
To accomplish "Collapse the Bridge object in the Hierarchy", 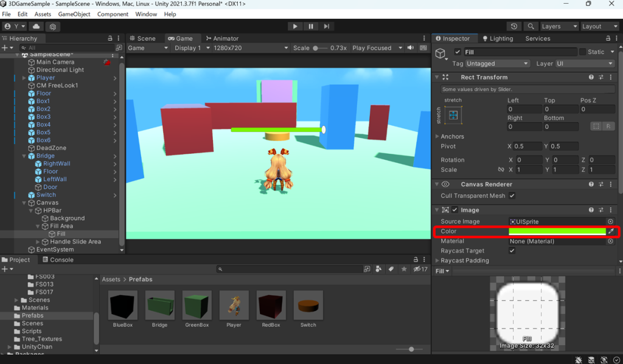I will 22,156.
